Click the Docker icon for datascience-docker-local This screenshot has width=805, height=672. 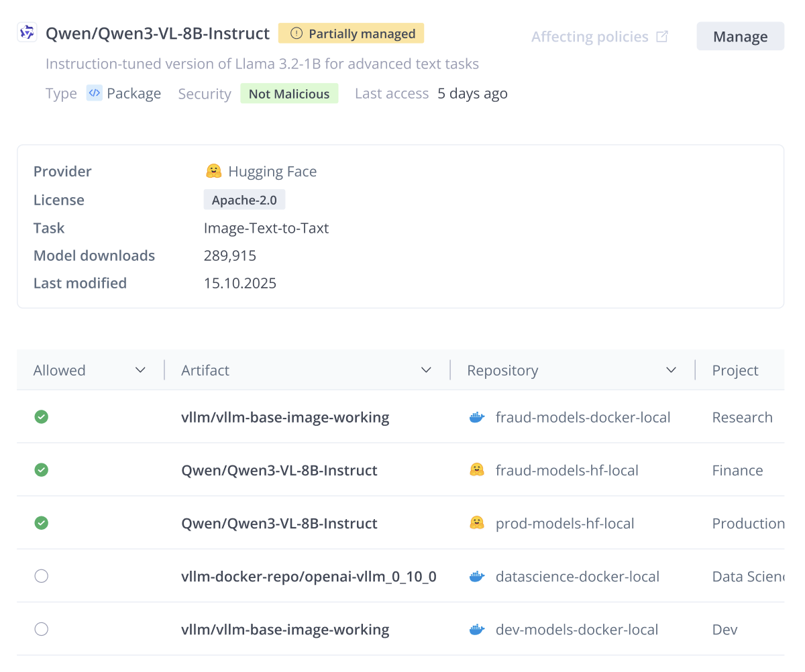click(476, 575)
